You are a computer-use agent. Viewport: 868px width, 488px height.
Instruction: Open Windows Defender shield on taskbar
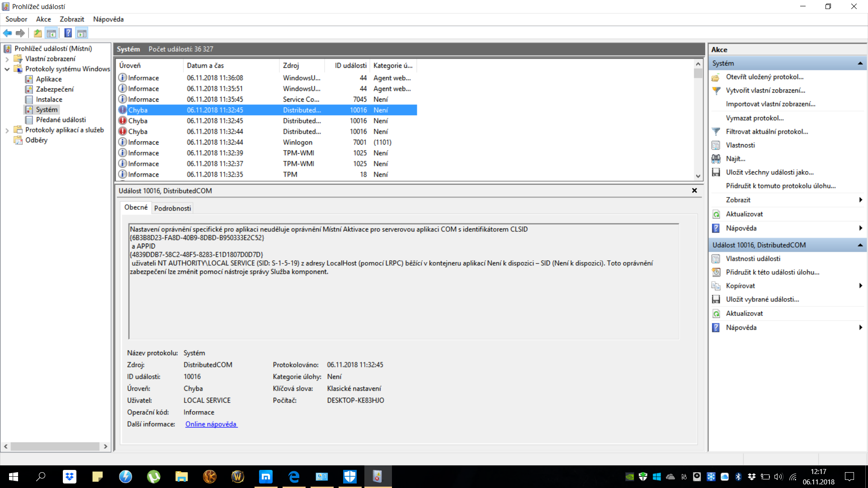tap(349, 476)
